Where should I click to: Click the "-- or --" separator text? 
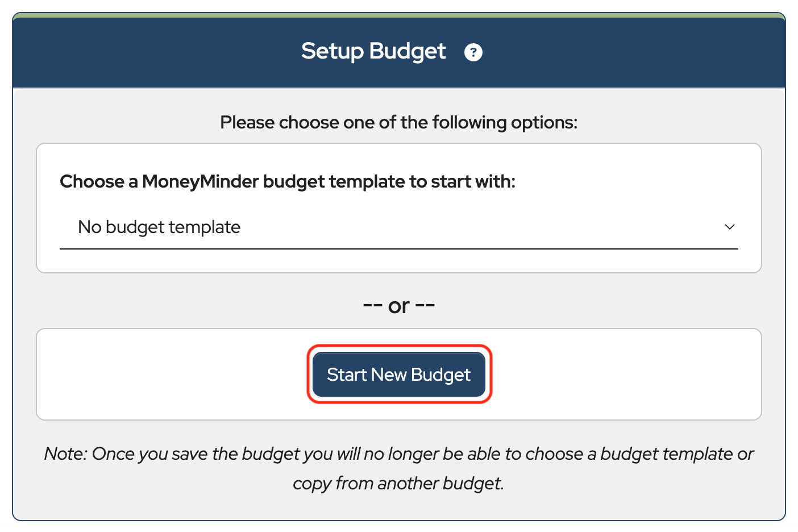pos(398,306)
